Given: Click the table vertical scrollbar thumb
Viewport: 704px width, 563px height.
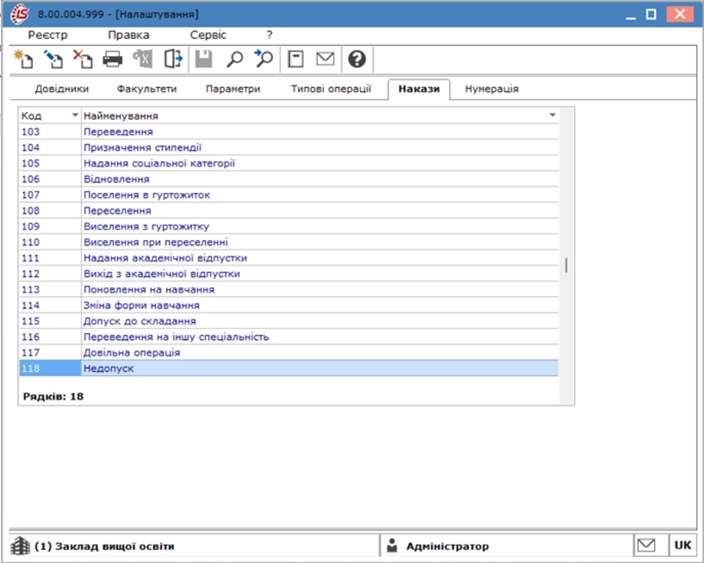Looking at the screenshot, I should pos(566,265).
